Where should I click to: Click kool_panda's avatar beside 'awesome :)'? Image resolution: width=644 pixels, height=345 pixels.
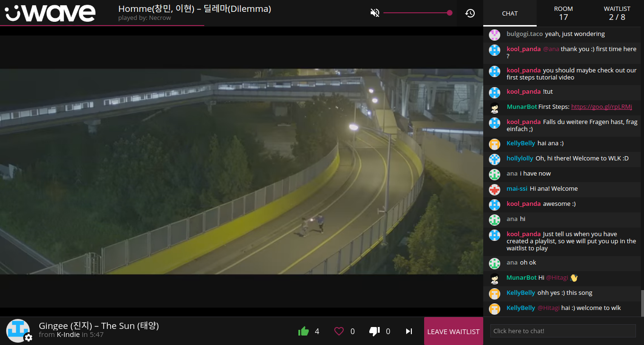[495, 204]
